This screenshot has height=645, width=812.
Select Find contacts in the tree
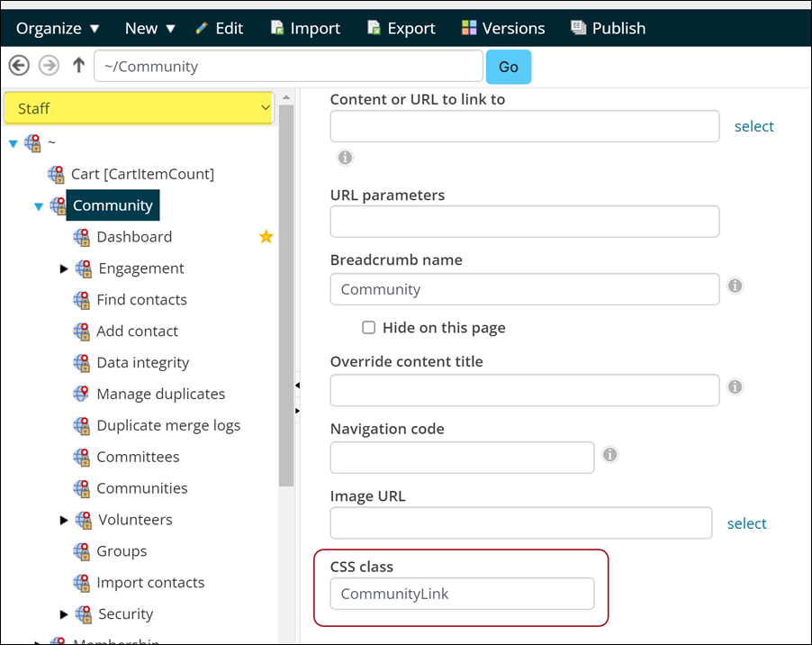[x=142, y=300]
